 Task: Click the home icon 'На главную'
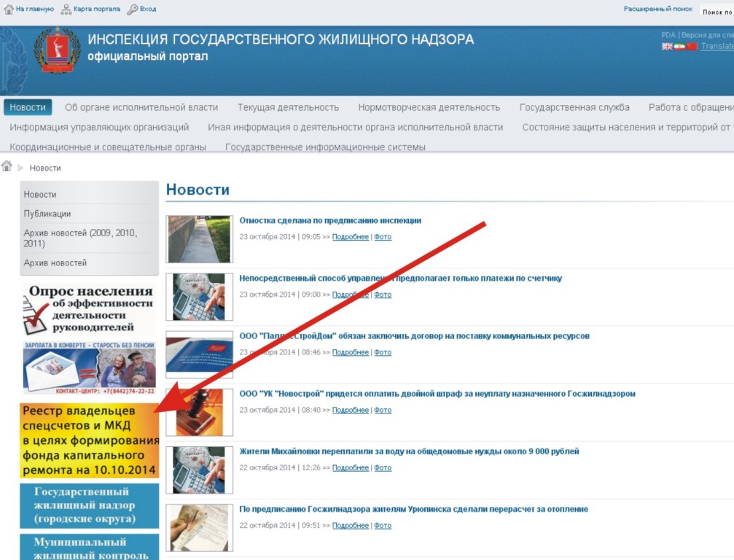9,9
